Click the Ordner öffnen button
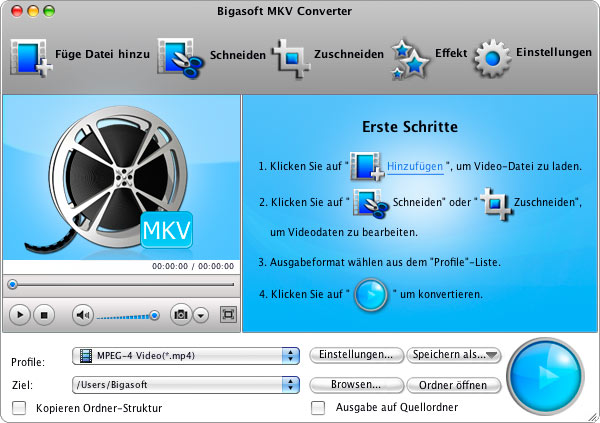600x423 pixels. pyautogui.click(x=454, y=385)
